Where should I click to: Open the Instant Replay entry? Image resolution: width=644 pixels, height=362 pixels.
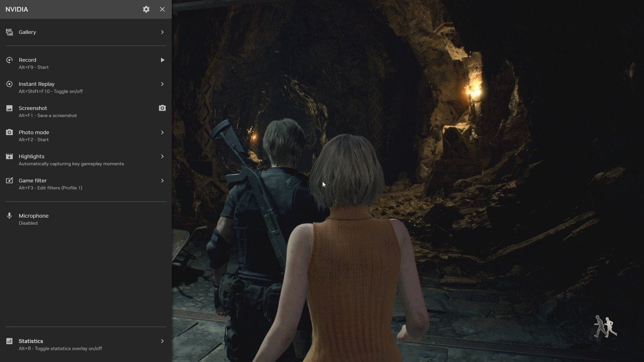[x=86, y=87]
